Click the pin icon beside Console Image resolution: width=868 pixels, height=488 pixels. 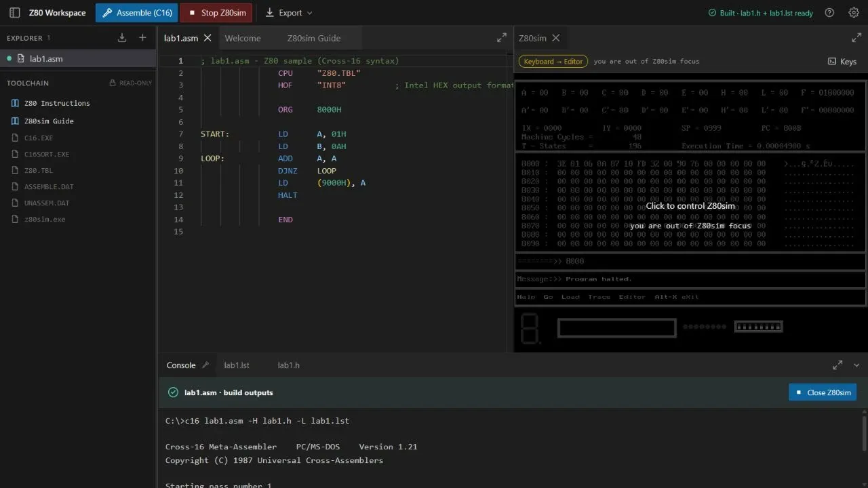tap(205, 365)
